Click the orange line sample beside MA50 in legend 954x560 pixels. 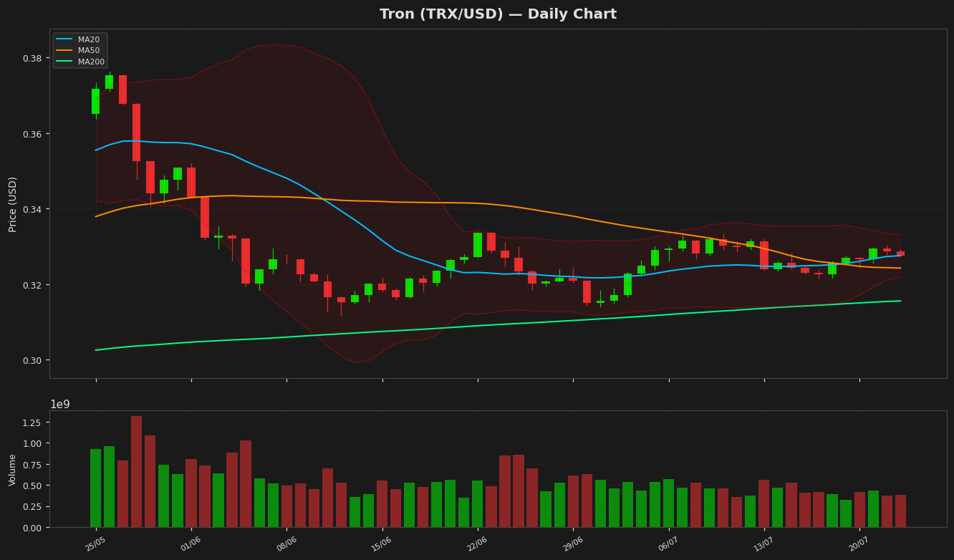[x=64, y=51]
